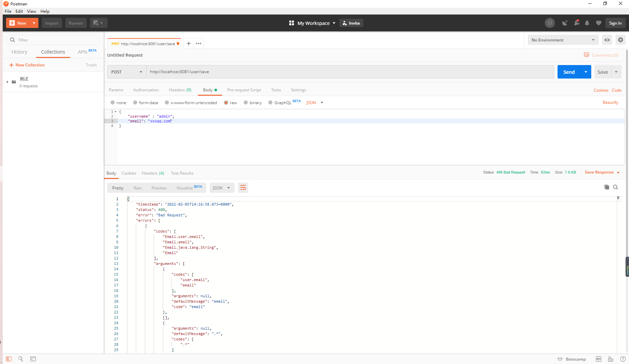Toggle response line wrap icon
This screenshot has height=364, width=629.
pyautogui.click(x=243, y=188)
